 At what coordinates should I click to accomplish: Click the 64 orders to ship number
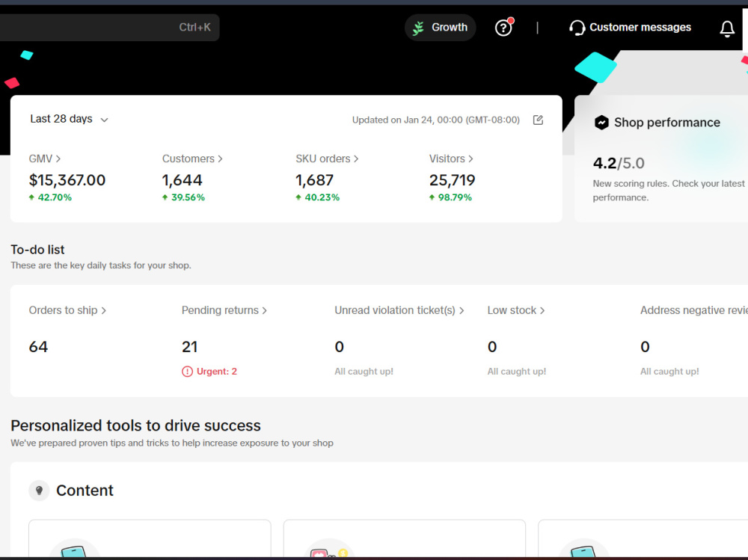(38, 347)
